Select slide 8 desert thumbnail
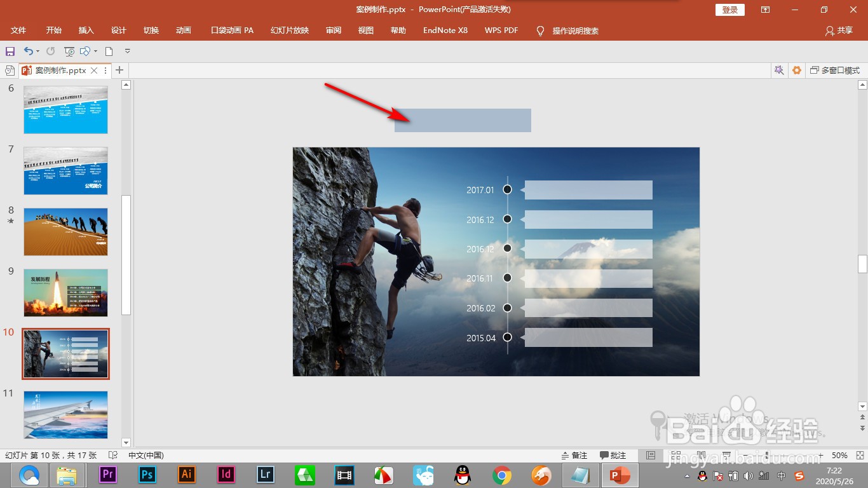868x488 pixels. [65, 232]
